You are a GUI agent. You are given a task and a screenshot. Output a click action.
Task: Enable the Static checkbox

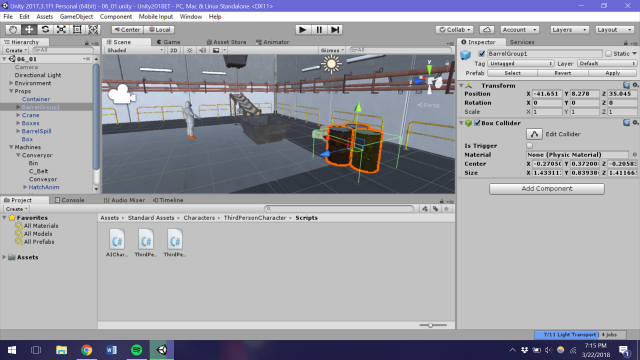[x=609, y=53]
